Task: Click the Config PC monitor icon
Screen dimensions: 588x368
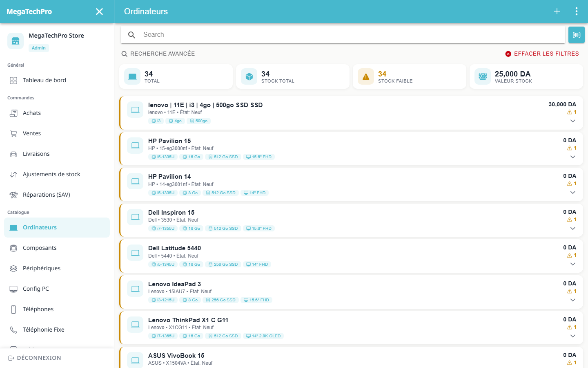Action: (13, 289)
